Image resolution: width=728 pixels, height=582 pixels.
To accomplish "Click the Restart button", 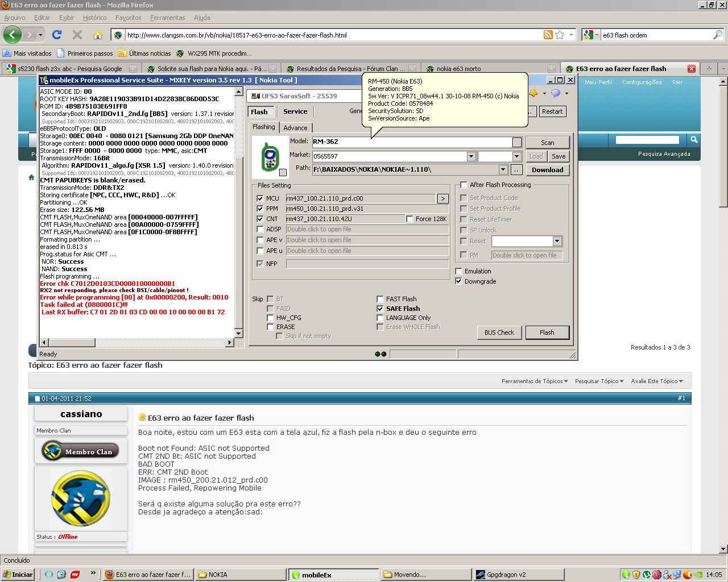I will [552, 111].
